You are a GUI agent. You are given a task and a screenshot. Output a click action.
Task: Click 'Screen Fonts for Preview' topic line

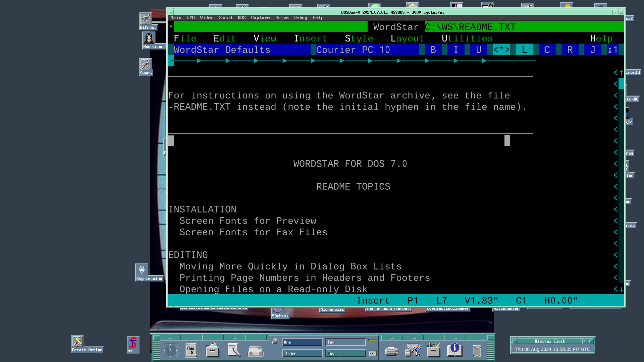(x=248, y=221)
